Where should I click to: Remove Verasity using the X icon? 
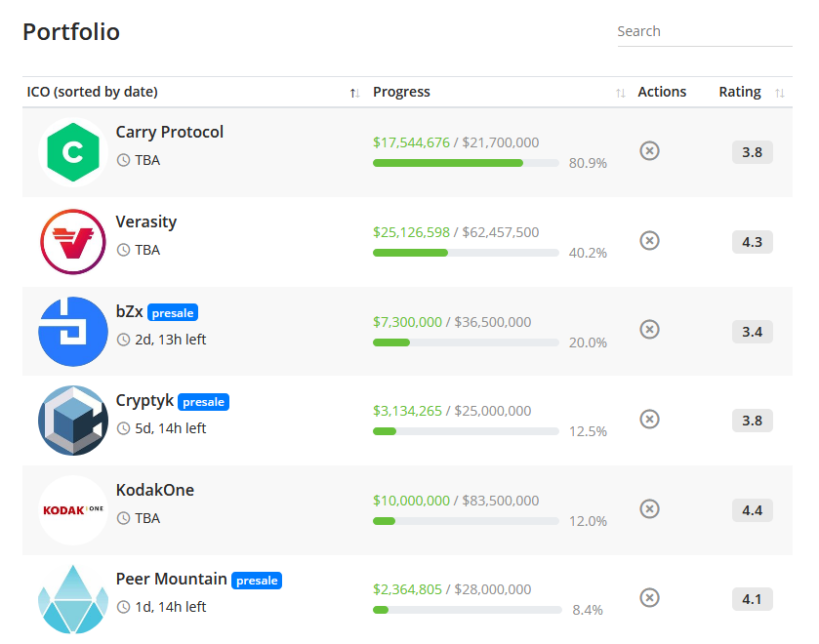coord(649,241)
